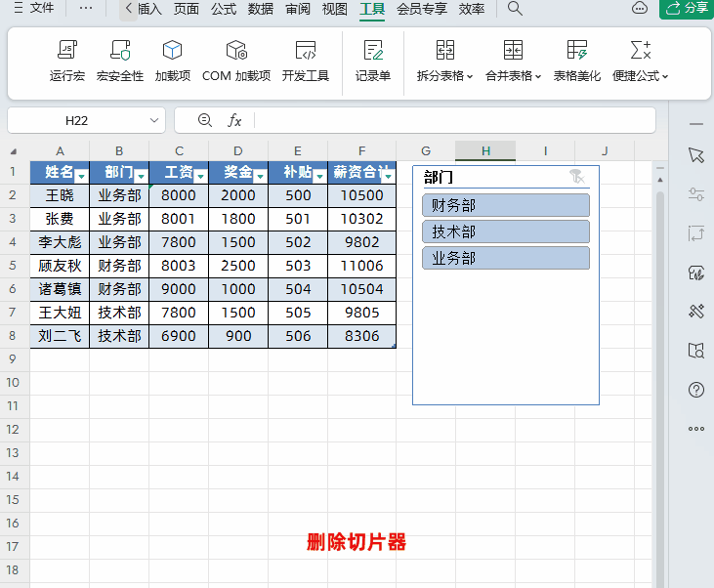Select cell with name 王晓
This screenshot has height=588, width=714.
pos(60,195)
